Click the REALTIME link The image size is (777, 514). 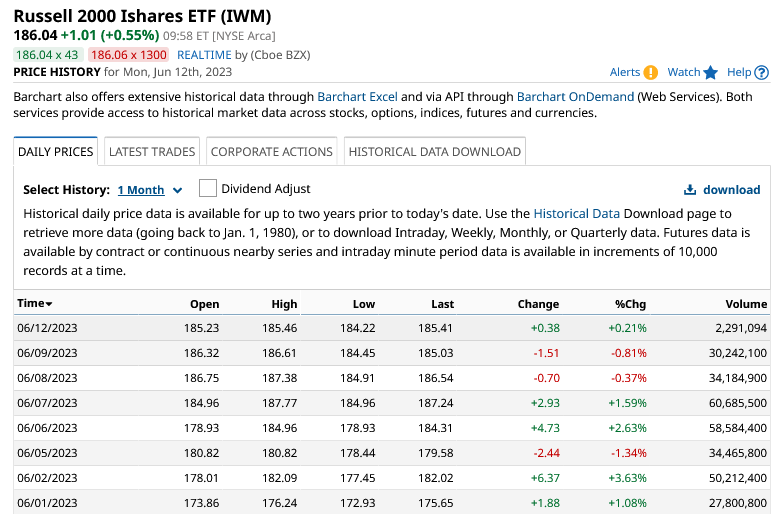204,55
